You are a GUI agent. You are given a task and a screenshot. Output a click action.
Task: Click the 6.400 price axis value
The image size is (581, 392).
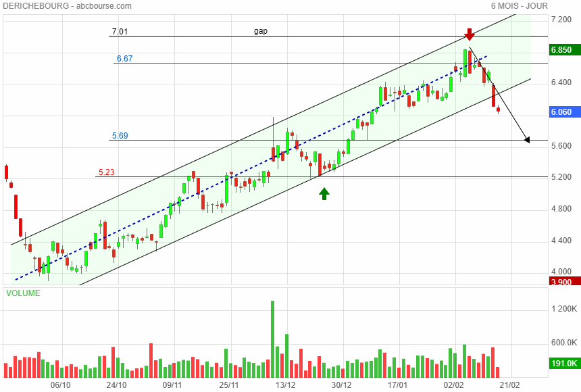[561, 82]
